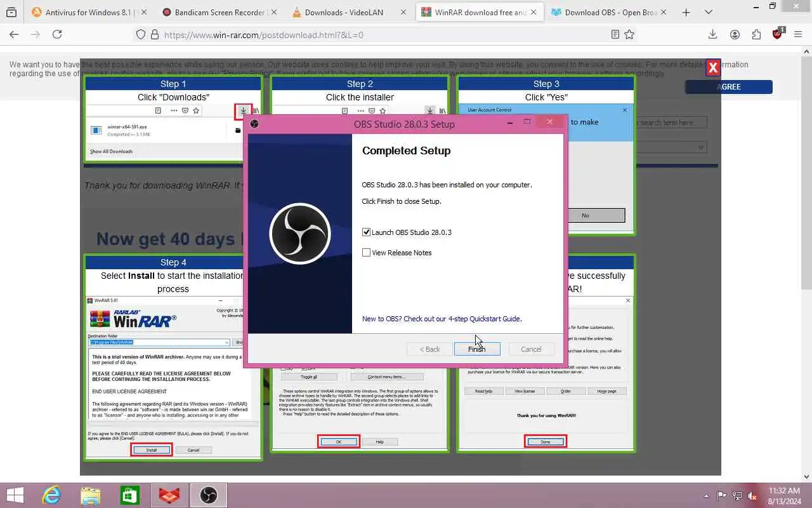The image size is (812, 508).
Task: Open the Firefox downloads panel
Action: 712,34
